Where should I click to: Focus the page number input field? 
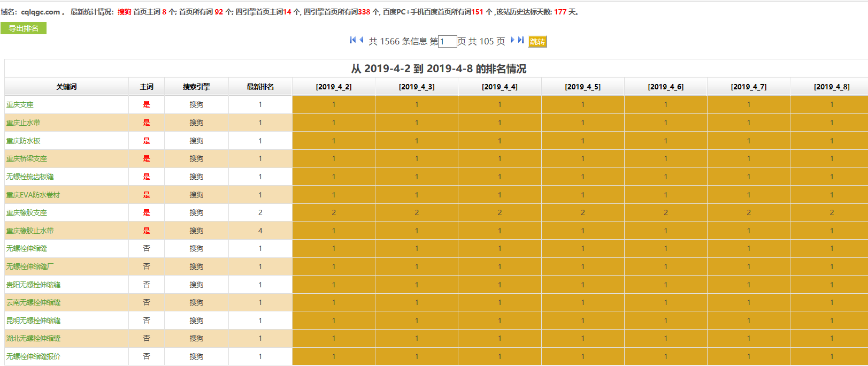448,42
